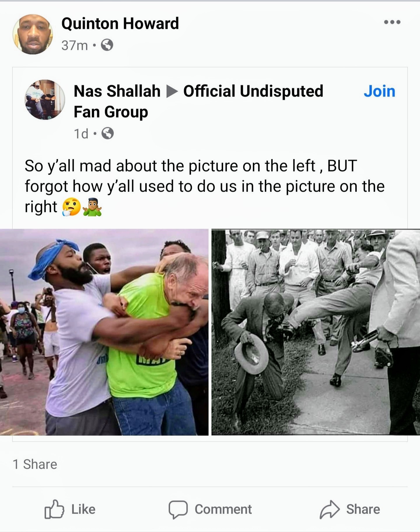Click the globe privacy icon beside 1d
Screen dimensions: 420x532
[x=108, y=134]
